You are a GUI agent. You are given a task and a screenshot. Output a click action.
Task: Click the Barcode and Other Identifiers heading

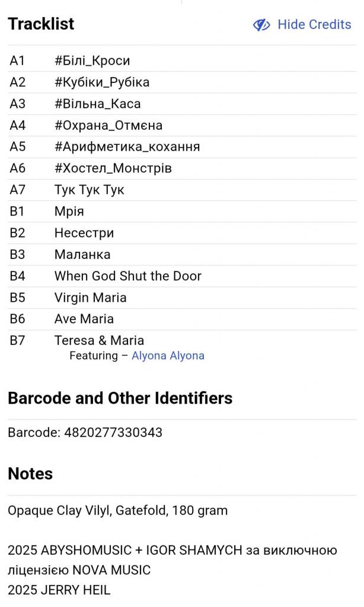click(120, 398)
